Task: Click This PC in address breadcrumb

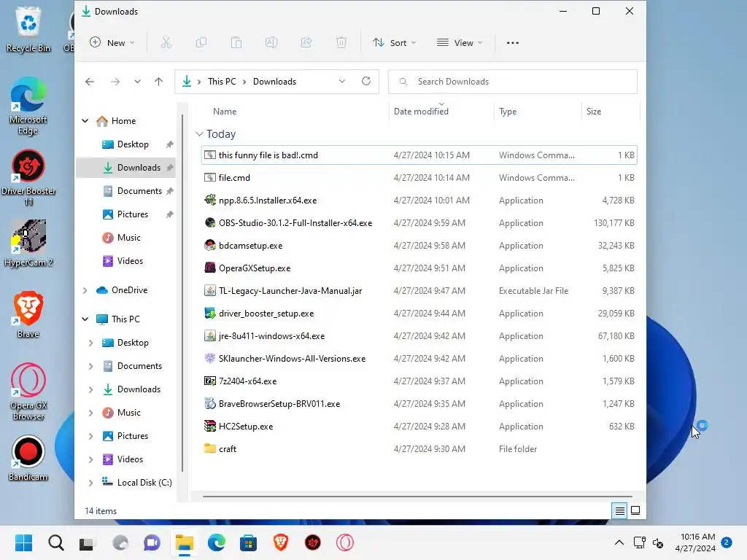Action: [222, 82]
